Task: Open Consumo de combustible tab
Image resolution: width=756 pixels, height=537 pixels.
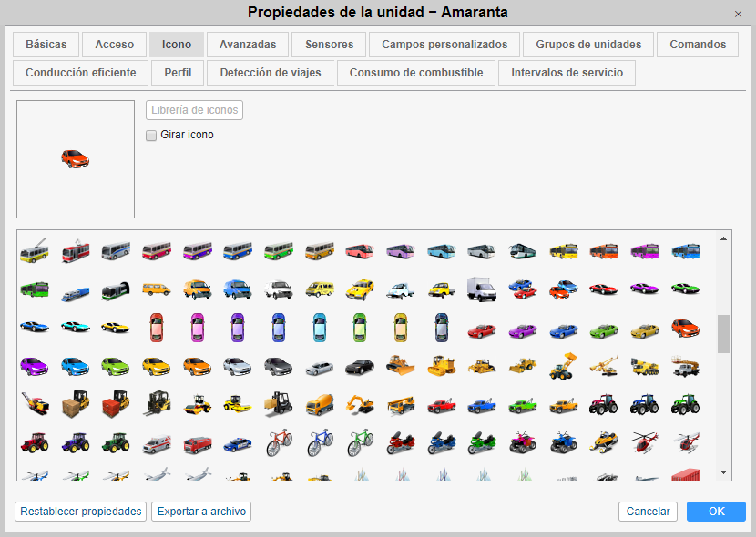Action: coord(416,73)
